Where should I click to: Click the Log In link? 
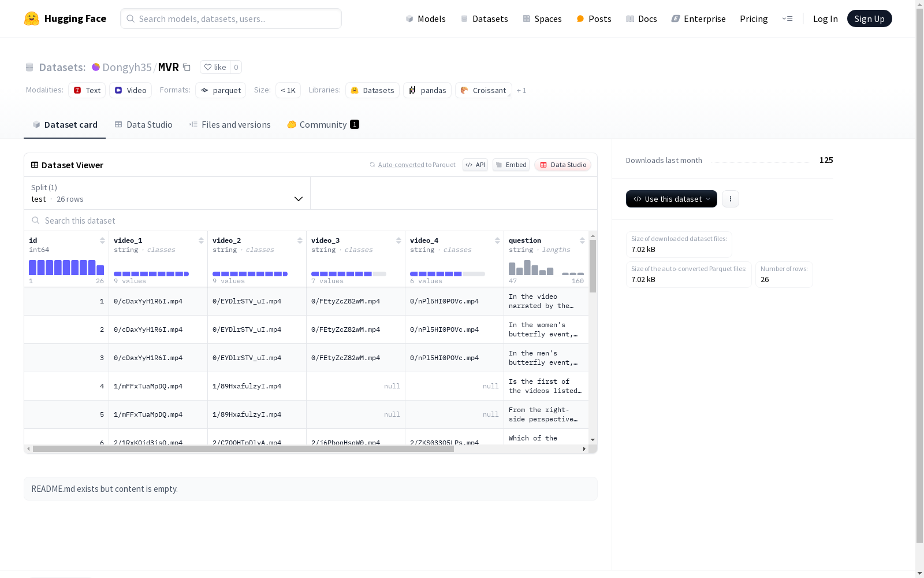click(825, 18)
